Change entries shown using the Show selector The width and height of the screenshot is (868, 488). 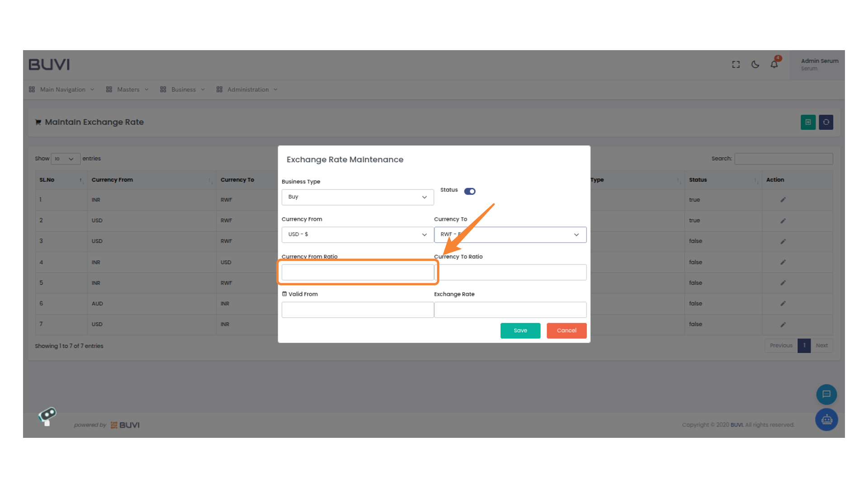(x=65, y=159)
